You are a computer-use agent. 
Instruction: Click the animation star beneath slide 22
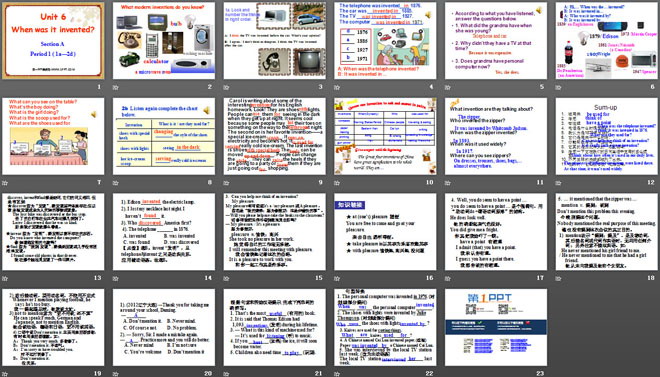(337, 374)
